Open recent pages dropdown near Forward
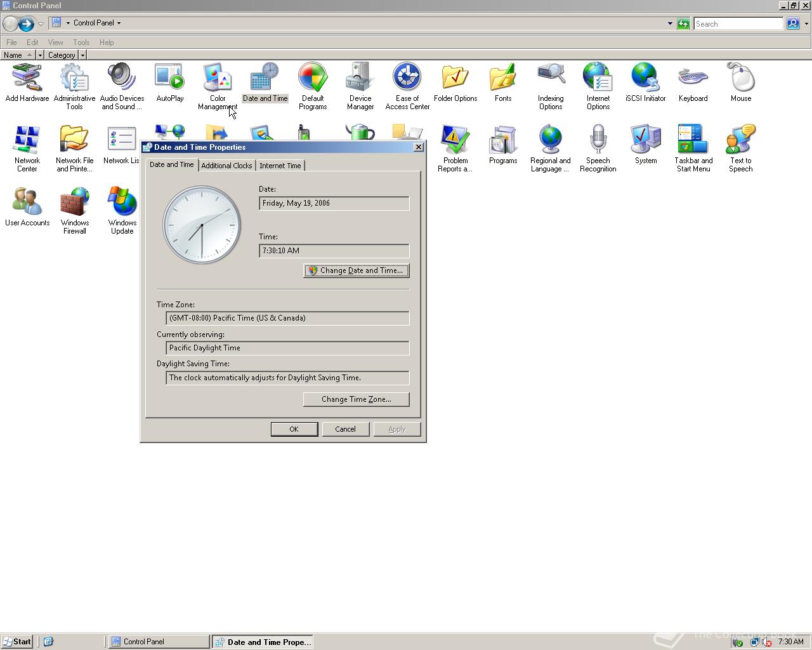Screen dimensions: 812x650 pyautogui.click(x=41, y=24)
